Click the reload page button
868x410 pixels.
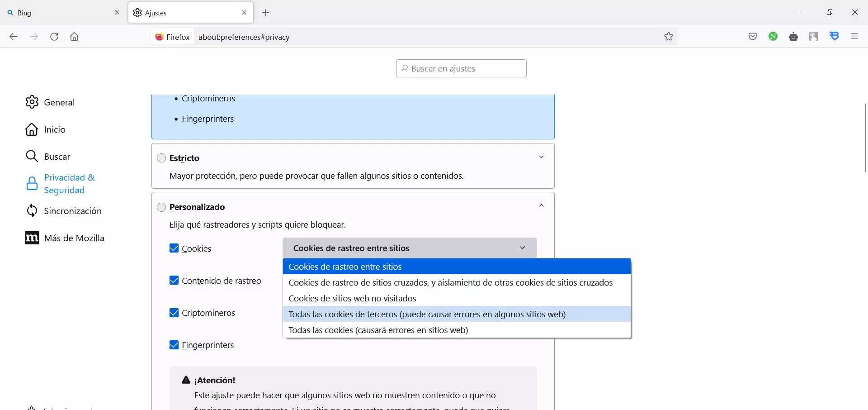point(54,37)
